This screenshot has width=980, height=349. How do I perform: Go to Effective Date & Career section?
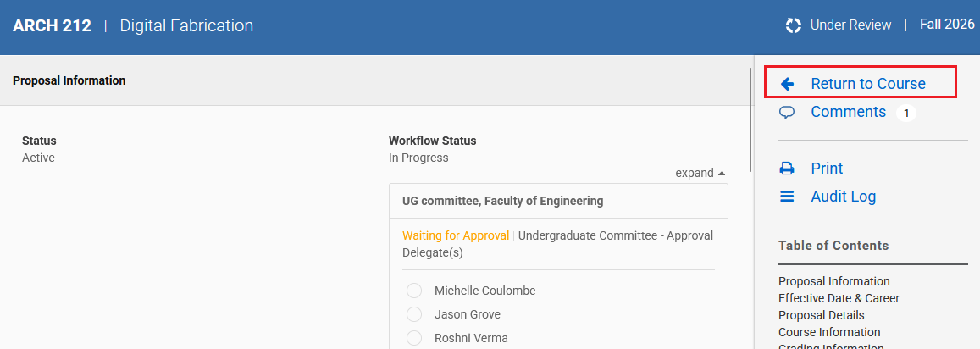click(x=839, y=298)
